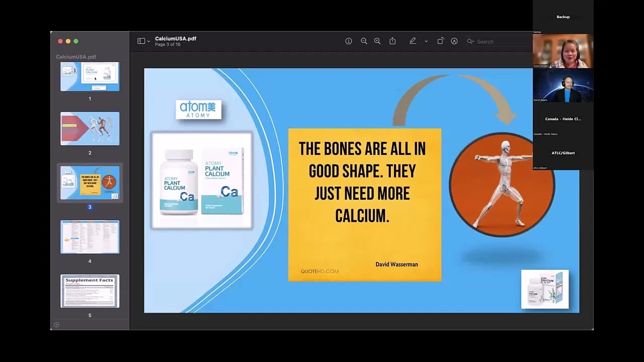Select the Supplement Facts page 5 thumbnail
This screenshot has height=362, width=644.
pyautogui.click(x=90, y=291)
